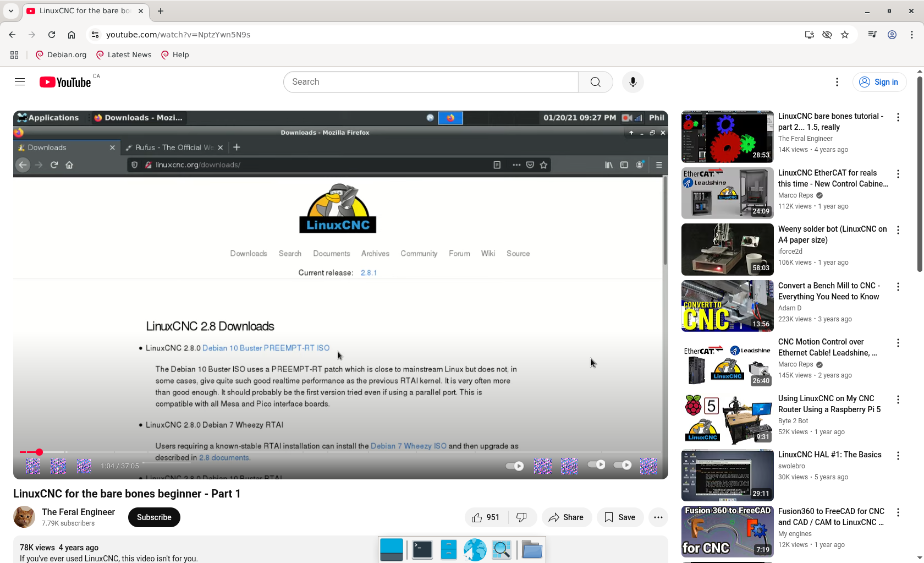View site information icon in address bar
The height and width of the screenshot is (563, 924).
tap(95, 35)
